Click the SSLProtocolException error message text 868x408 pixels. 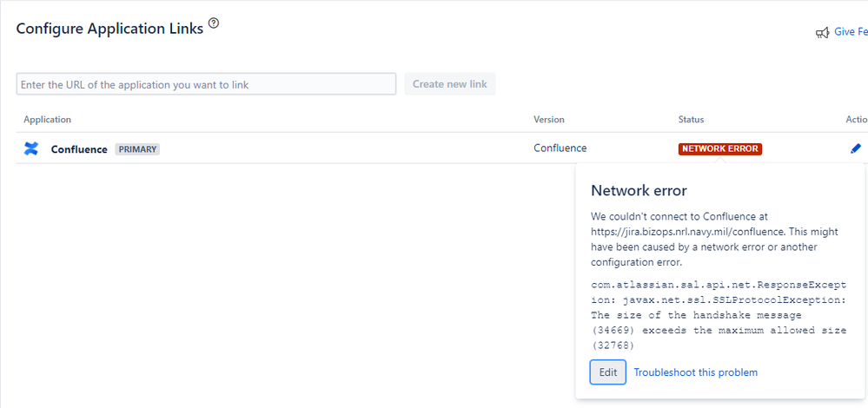(719, 315)
